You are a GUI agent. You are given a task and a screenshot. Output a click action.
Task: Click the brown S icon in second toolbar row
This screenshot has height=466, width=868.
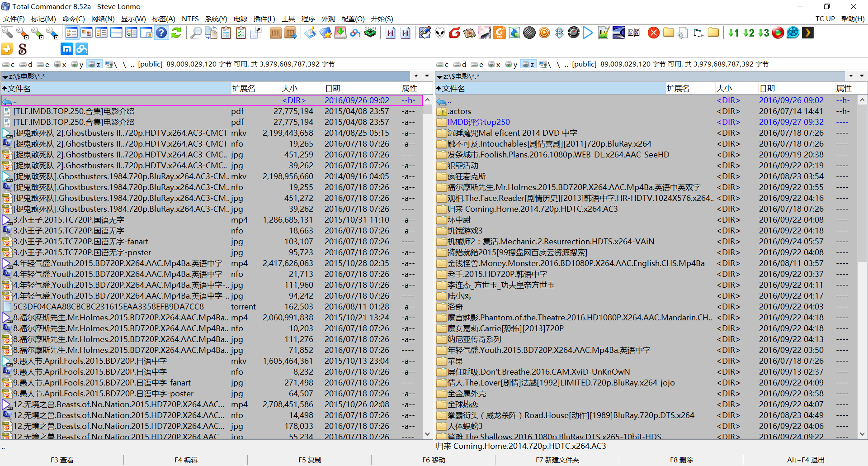click(22, 49)
